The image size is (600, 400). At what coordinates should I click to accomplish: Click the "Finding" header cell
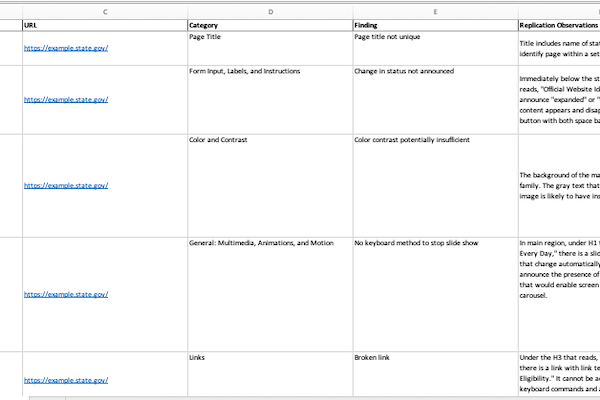[435, 25]
